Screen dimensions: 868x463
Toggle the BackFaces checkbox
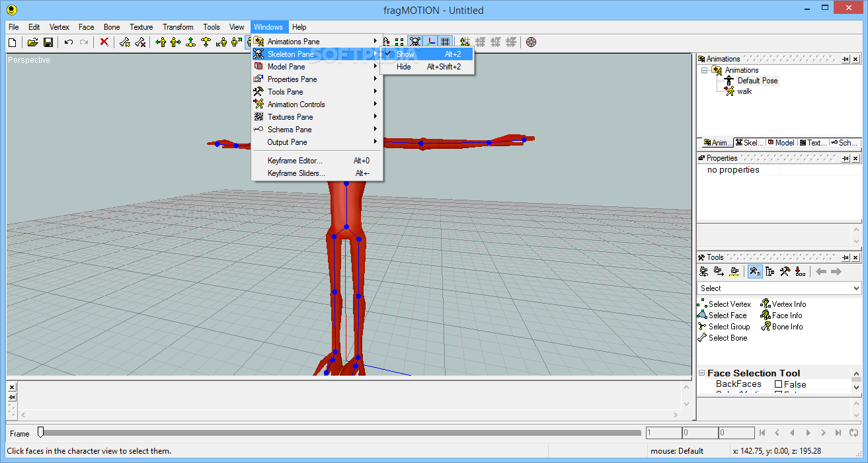coord(779,384)
